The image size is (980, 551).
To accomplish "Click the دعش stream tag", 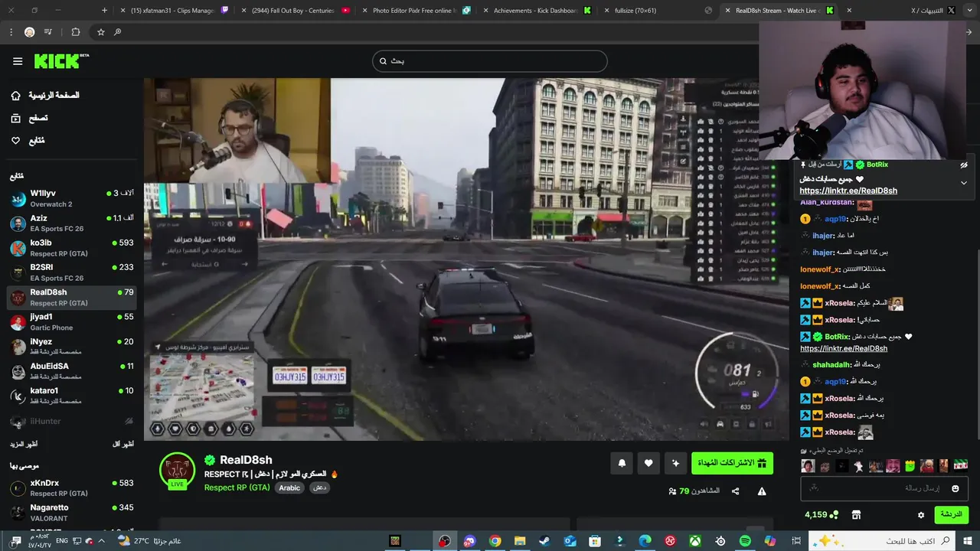I will point(320,487).
